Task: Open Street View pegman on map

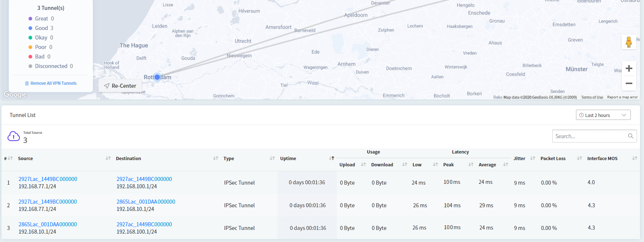Action: [629, 42]
